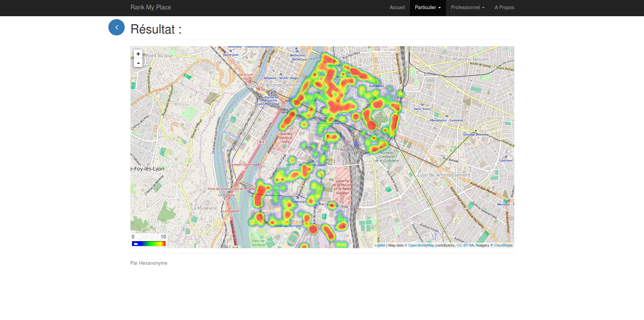
Task: Click the La Mulatière town label
Action: pyautogui.click(x=204, y=208)
